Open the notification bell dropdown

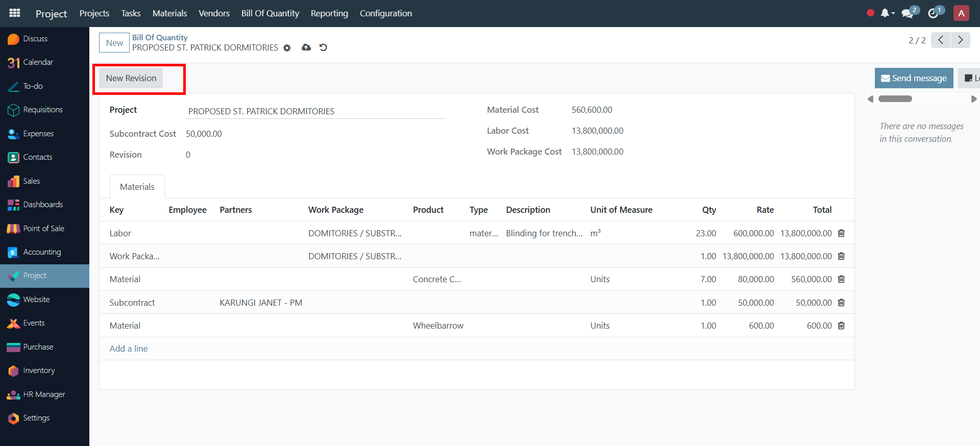(887, 13)
